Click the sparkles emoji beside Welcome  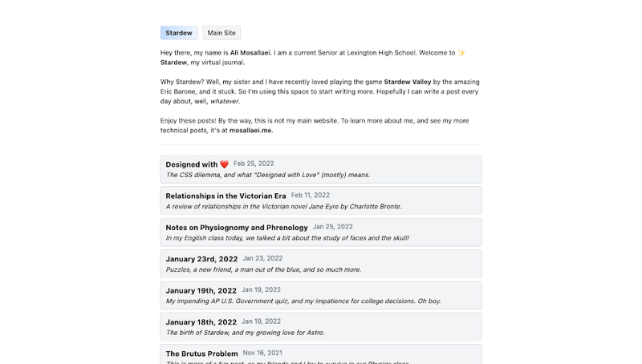(461, 53)
